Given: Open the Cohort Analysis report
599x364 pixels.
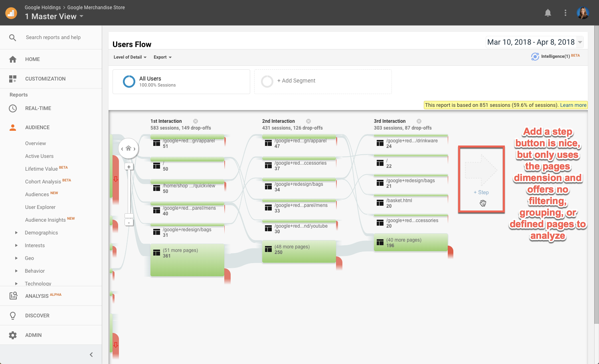Looking at the screenshot, I should 43,181.
